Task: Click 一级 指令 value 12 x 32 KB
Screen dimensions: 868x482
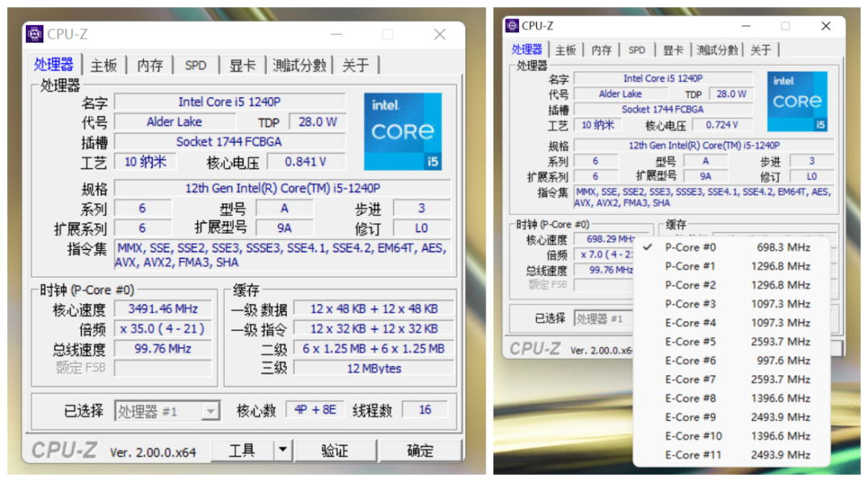Action: [x=374, y=329]
